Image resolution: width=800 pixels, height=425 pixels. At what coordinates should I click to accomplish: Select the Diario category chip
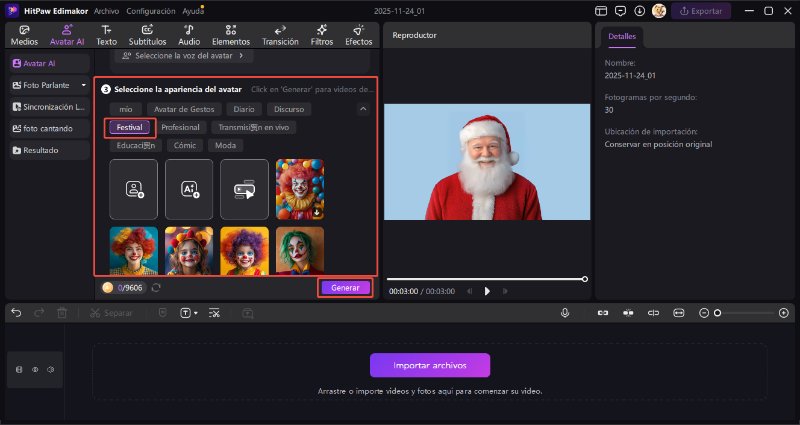244,109
